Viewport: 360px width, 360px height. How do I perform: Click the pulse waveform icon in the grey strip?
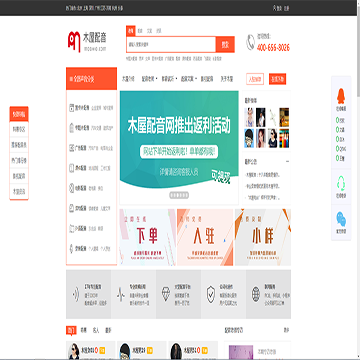pos(121,294)
